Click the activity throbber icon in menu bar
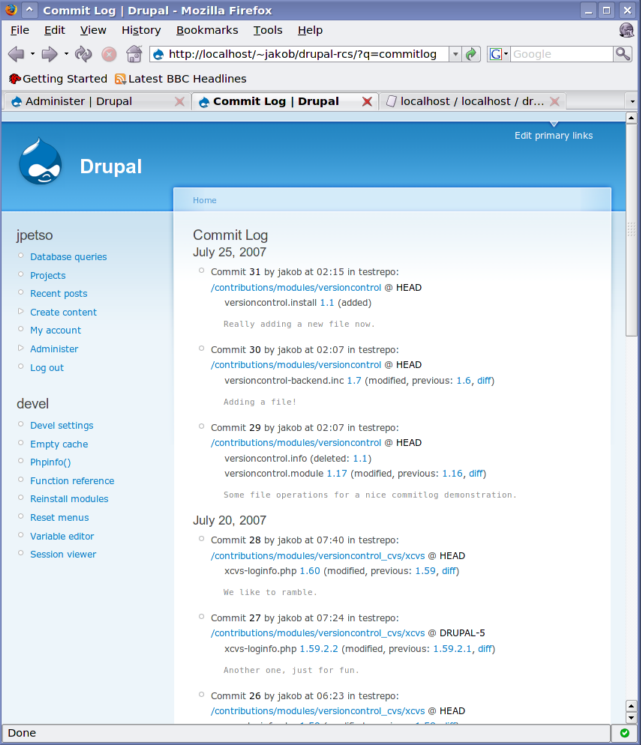This screenshot has width=641, height=745. [626, 30]
